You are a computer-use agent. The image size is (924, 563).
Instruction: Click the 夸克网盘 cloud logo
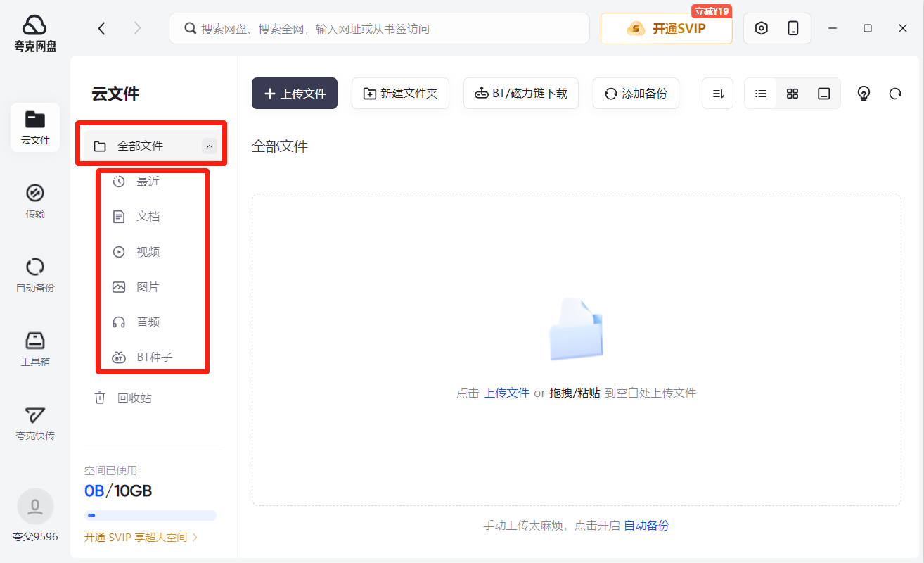(x=34, y=25)
